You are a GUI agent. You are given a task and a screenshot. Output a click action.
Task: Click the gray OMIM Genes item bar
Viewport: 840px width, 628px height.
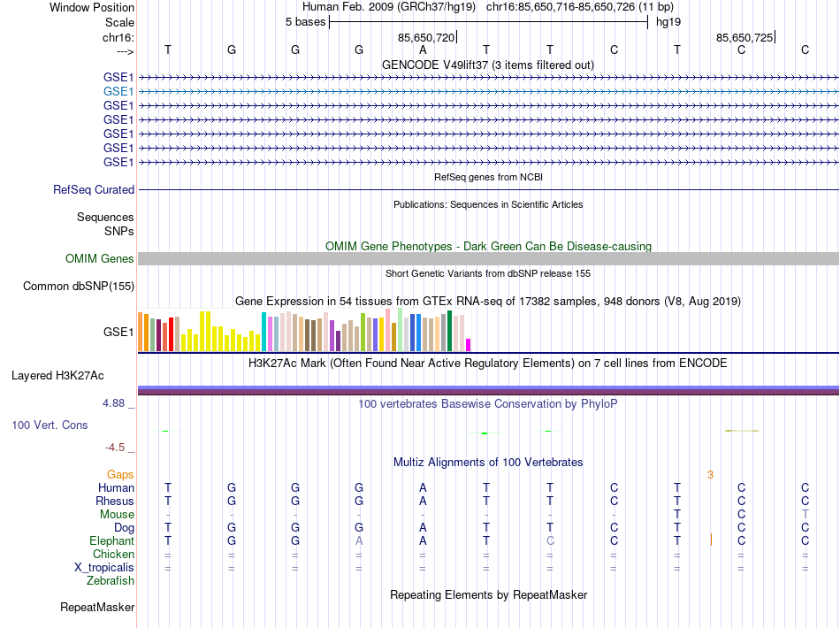click(488, 259)
